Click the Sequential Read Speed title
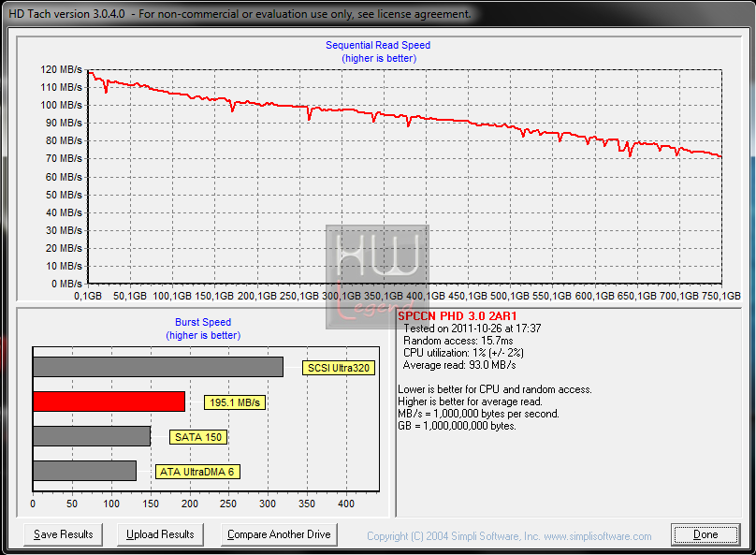Viewport: 756px width, 555px height. pyautogui.click(x=378, y=45)
